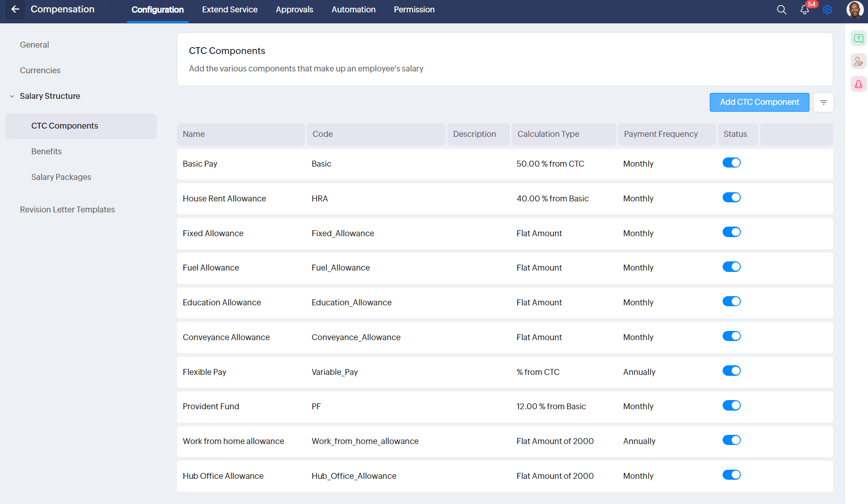The width and height of the screenshot is (868, 504).
Task: Disable the Hub Office Allowance toggle
Action: point(731,475)
